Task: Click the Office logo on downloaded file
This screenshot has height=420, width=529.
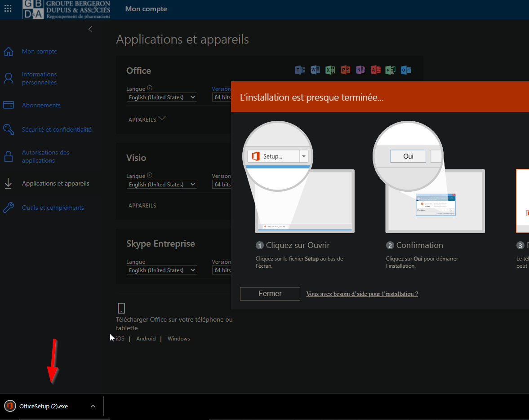Action: coord(10,406)
